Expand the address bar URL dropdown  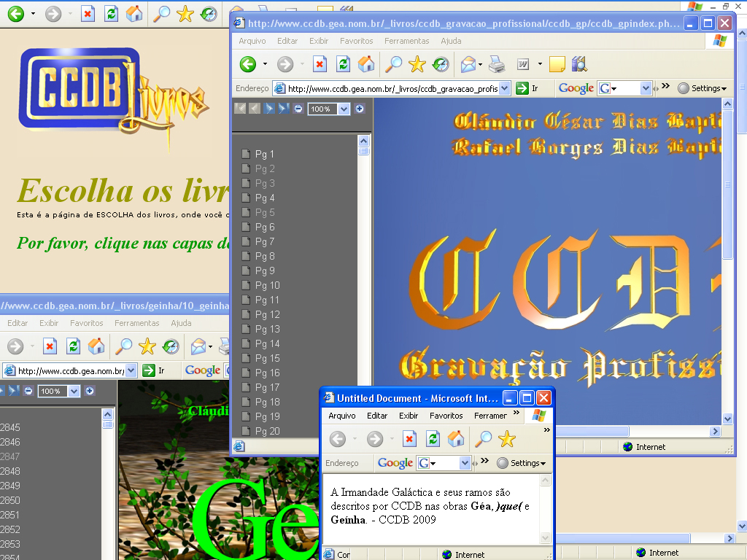point(505,88)
